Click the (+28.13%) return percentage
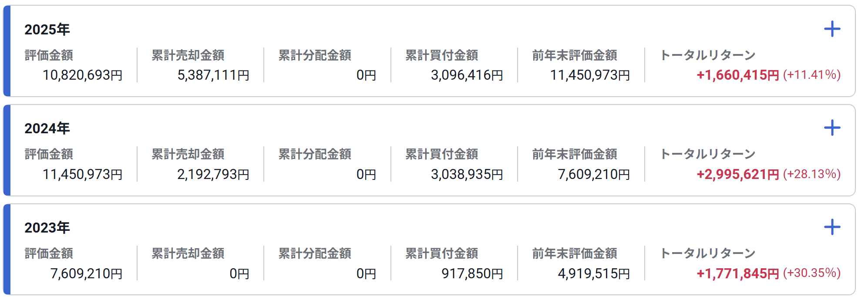 click(812, 174)
